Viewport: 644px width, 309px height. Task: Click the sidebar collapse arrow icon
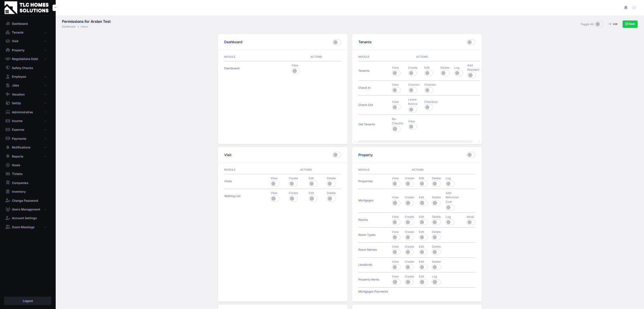coord(55,7)
